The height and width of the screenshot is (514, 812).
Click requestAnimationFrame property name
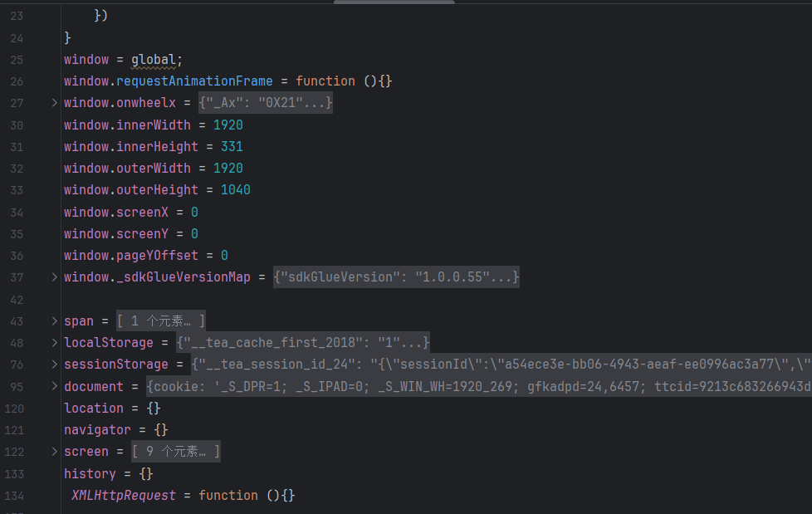194,81
